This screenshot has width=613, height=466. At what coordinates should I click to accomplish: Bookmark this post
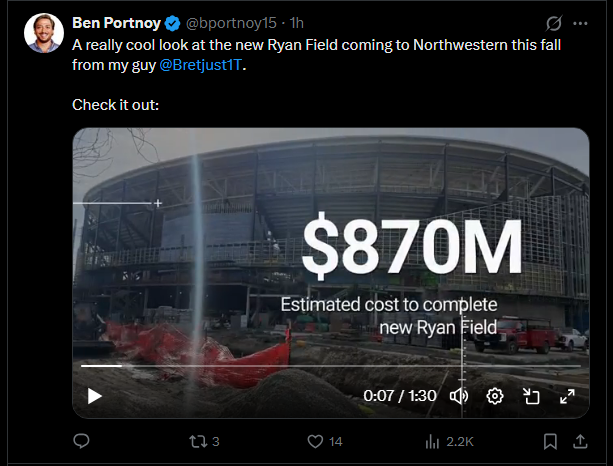(550, 440)
